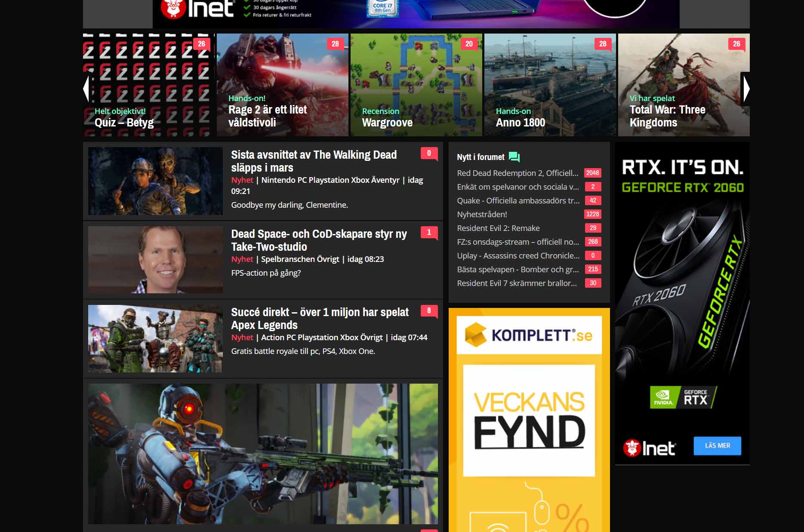Click reply badge beside 'Resident Evil 2: Remake'
Viewport: 804px width, 532px height.
point(593,228)
